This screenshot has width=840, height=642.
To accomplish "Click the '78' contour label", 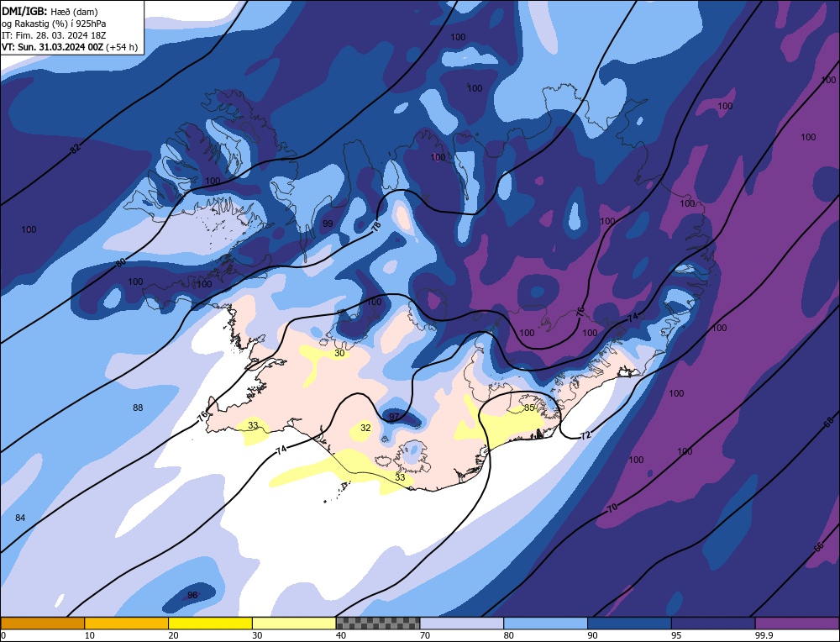I will (x=376, y=226).
